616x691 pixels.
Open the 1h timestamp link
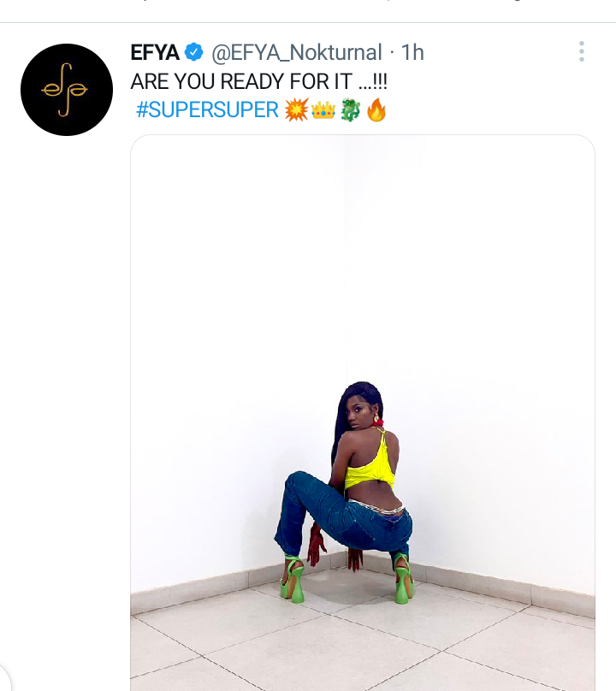click(x=412, y=52)
